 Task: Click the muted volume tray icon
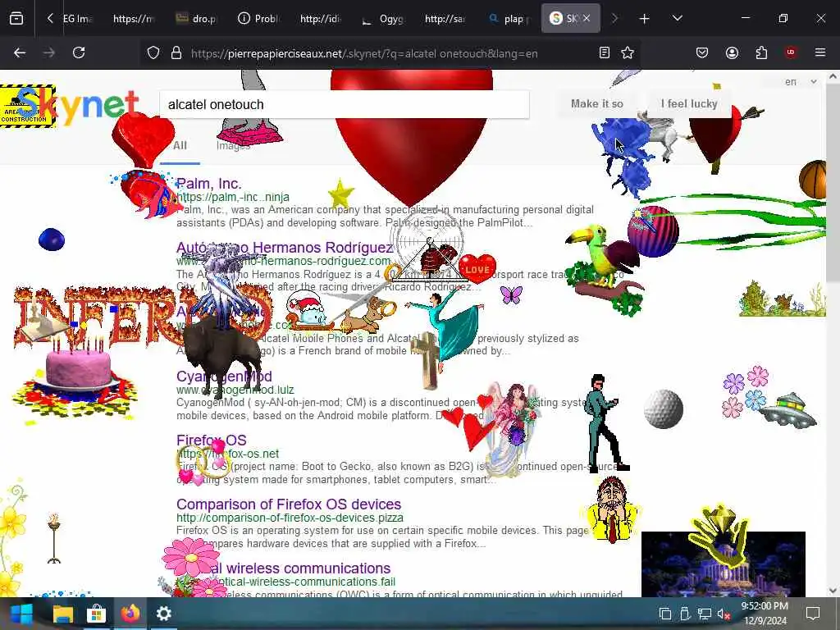(x=724, y=614)
